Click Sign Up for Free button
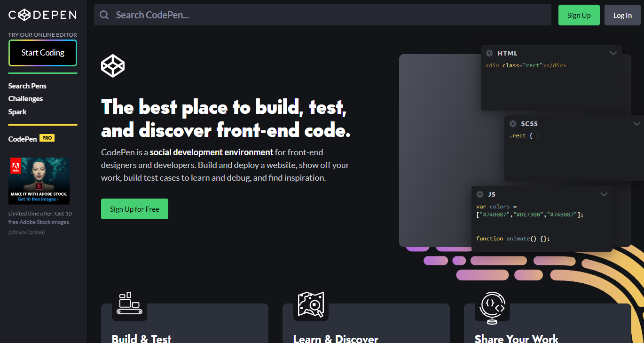This screenshot has height=343, width=644. (x=134, y=209)
